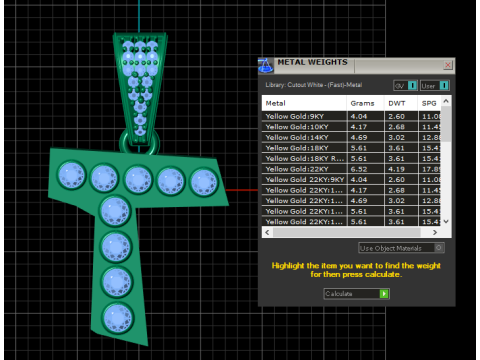Click the 2.68 DWT cell for 10KY
Screen dimensions: 480x360
[401, 127]
